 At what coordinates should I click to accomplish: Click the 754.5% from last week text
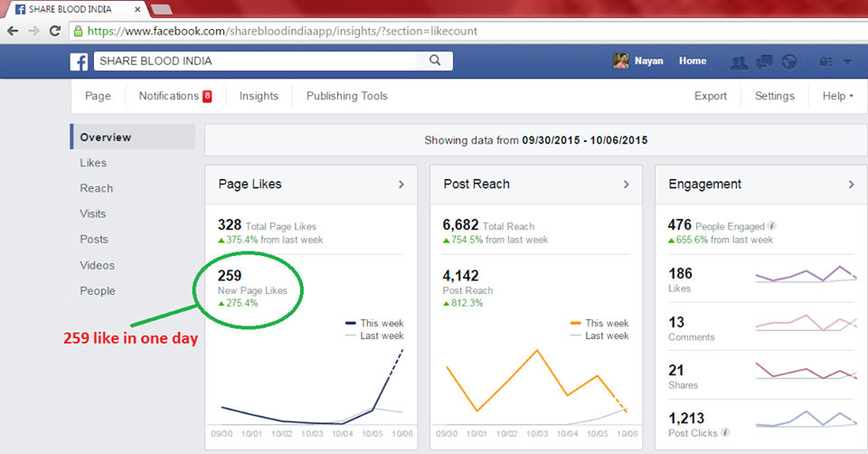(495, 240)
